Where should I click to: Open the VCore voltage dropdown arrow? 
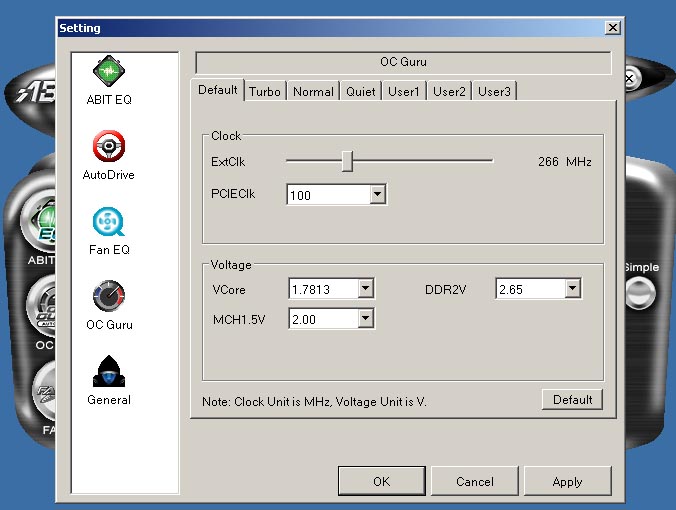[365, 288]
